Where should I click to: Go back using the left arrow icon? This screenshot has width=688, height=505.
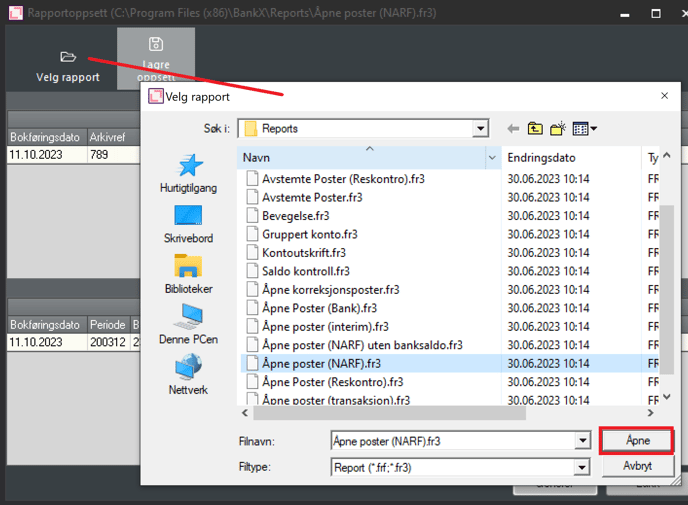tap(513, 128)
